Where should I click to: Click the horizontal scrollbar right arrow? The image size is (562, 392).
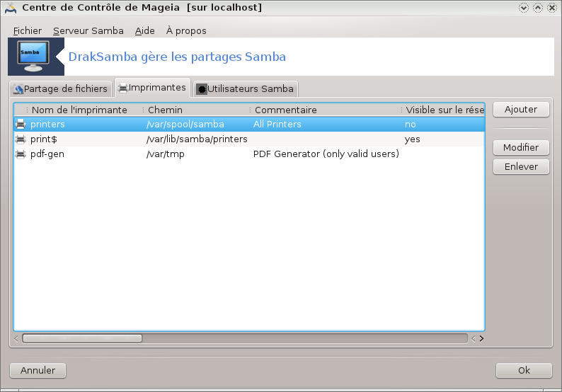(481, 338)
